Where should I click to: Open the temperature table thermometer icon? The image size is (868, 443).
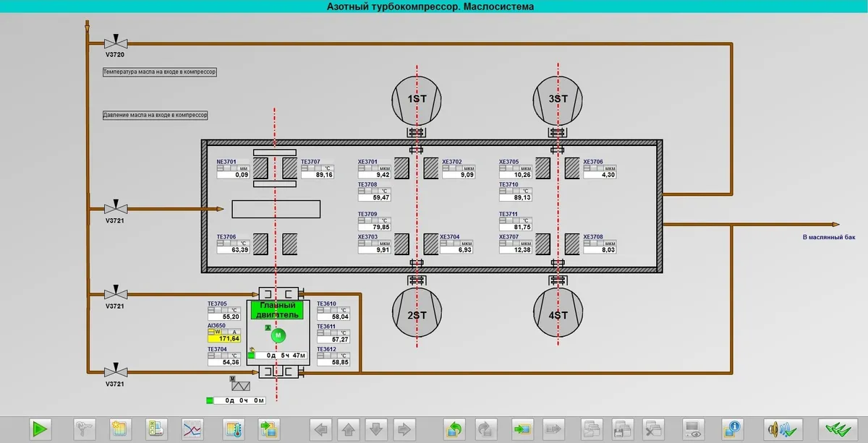pos(234,429)
